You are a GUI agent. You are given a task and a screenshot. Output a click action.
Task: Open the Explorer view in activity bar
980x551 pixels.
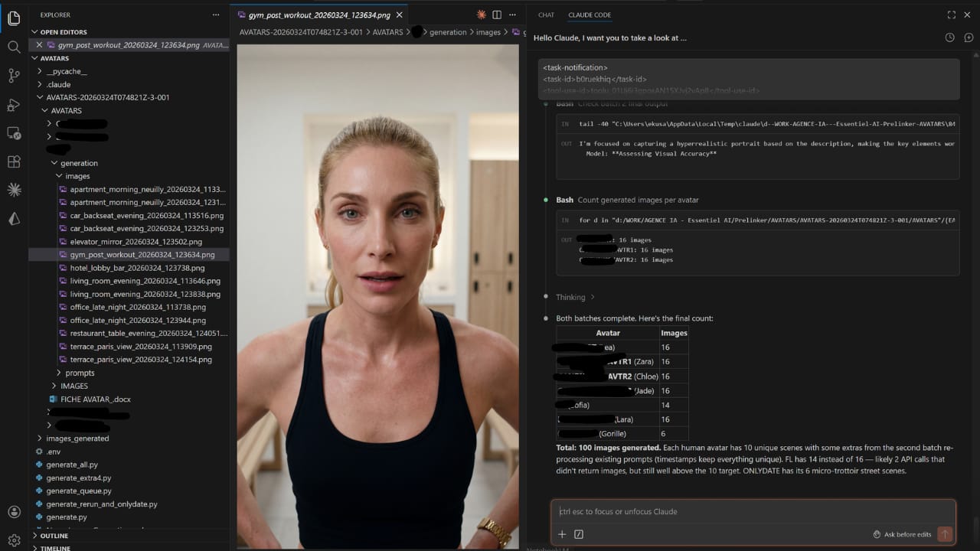[x=14, y=18]
